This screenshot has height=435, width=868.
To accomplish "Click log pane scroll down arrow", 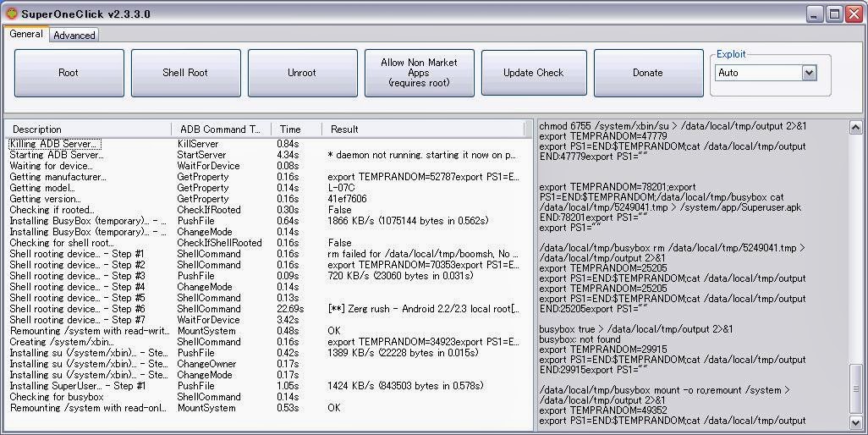I will pos(855,422).
